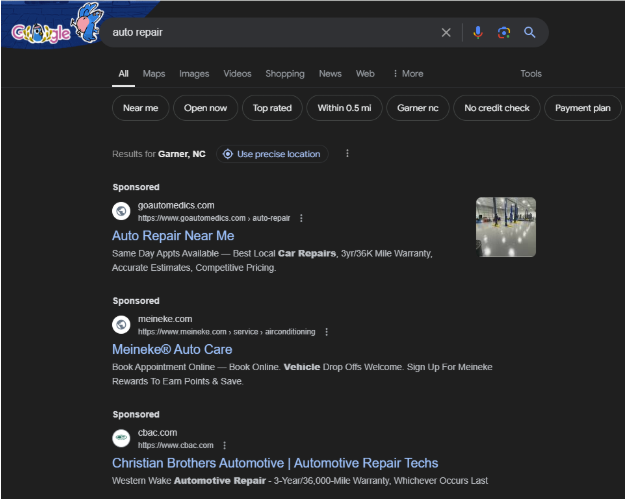This screenshot has width=625, height=499.
Task: Click the Book Appointment Online description text
Action: (302, 374)
